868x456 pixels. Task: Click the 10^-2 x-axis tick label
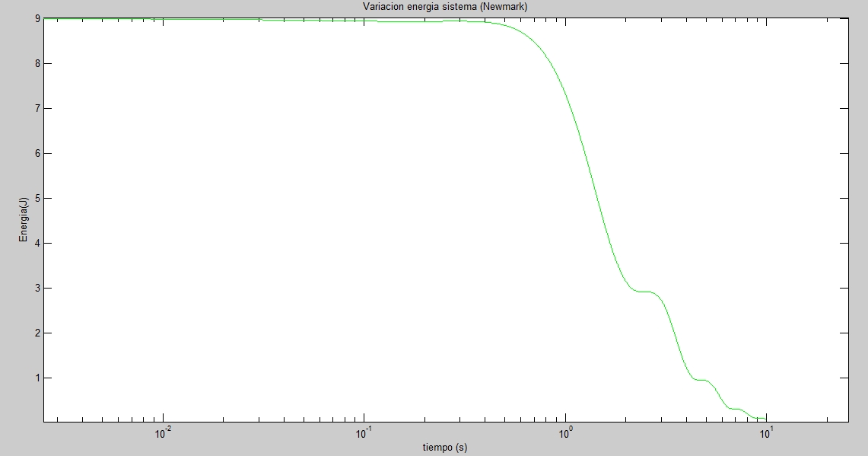163,432
